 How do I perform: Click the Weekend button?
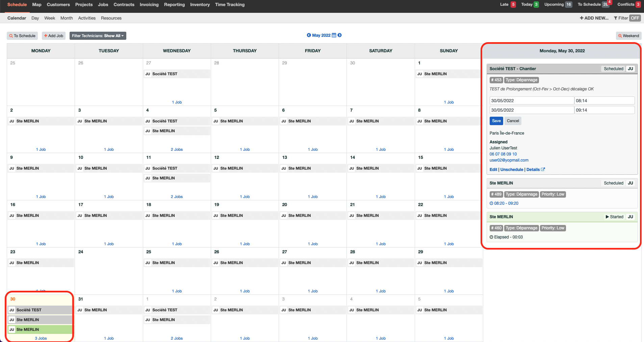[628, 36]
